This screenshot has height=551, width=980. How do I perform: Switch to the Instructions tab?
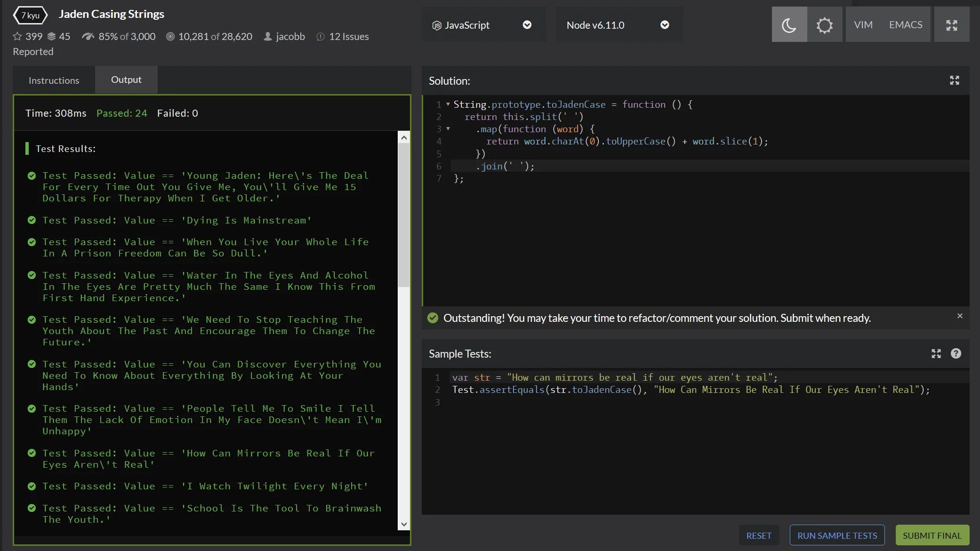coord(54,80)
